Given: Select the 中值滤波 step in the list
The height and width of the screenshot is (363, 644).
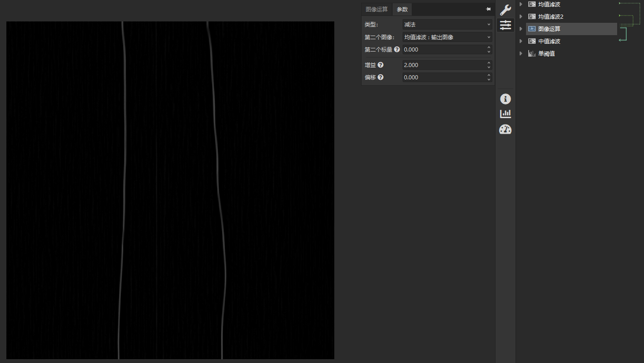Looking at the screenshot, I should pyautogui.click(x=549, y=41).
